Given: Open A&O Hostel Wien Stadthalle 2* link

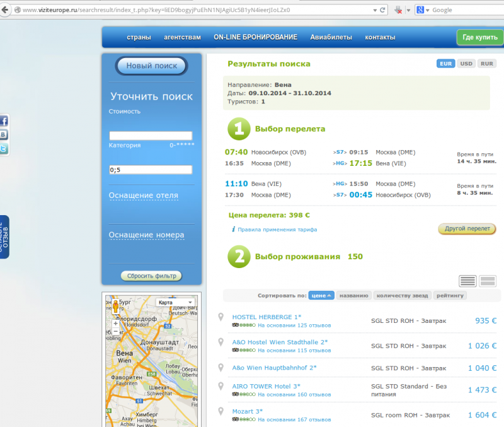Looking at the screenshot, I should [x=280, y=342].
